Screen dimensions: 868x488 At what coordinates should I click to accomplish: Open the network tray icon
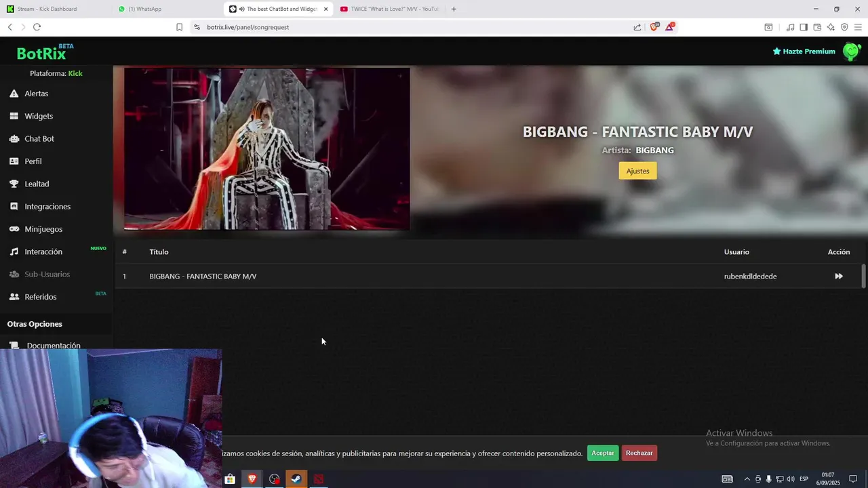pos(780,479)
